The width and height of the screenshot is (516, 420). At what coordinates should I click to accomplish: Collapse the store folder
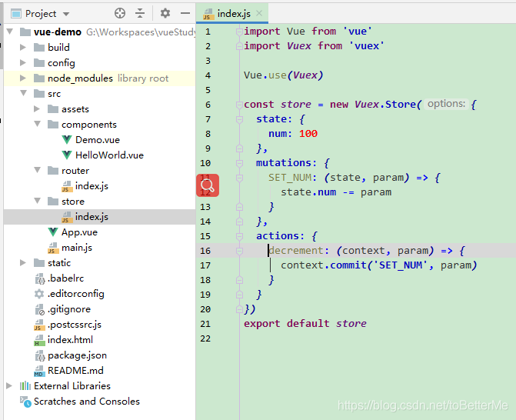(x=37, y=201)
